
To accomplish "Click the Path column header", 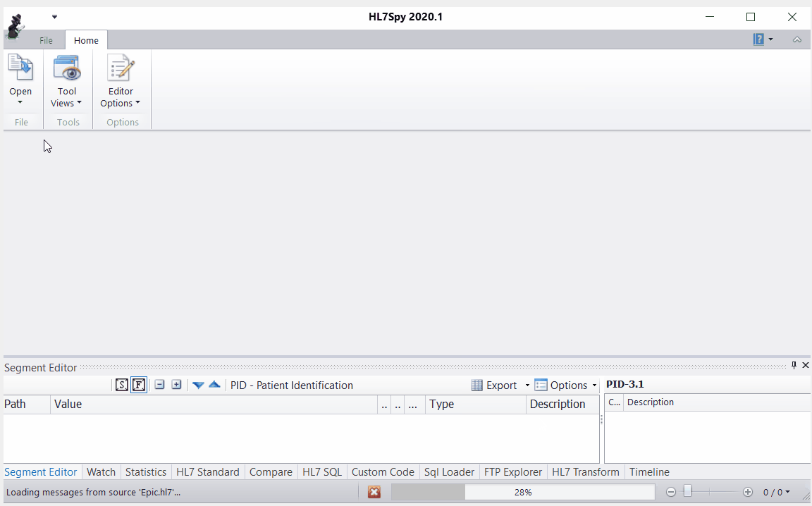I will (x=27, y=404).
